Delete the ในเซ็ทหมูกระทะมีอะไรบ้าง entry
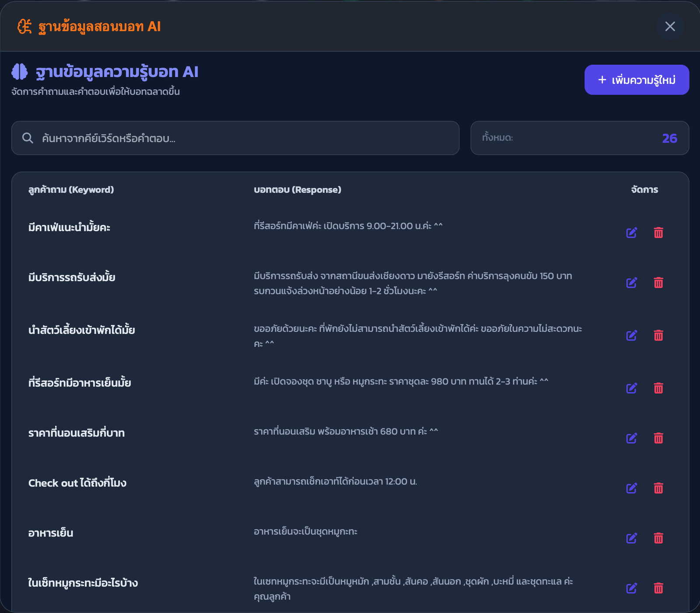The height and width of the screenshot is (613, 700). click(x=658, y=588)
